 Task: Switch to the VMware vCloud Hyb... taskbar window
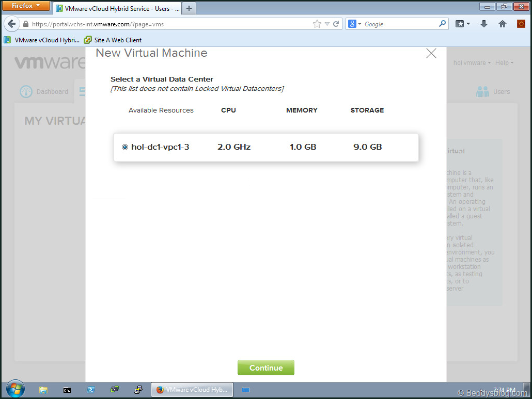click(x=192, y=390)
